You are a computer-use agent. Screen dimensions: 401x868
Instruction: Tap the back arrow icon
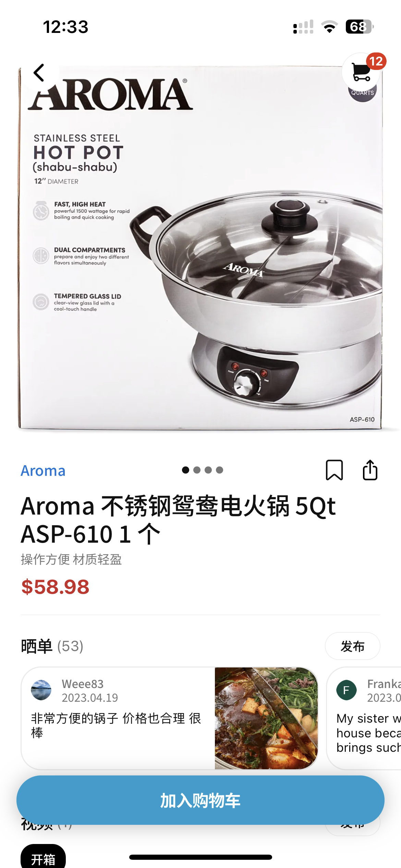click(x=39, y=73)
